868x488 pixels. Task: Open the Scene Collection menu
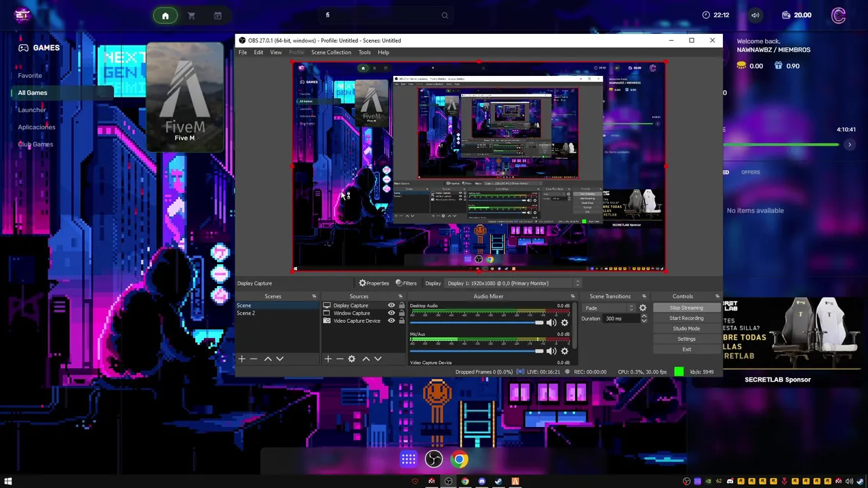point(331,52)
